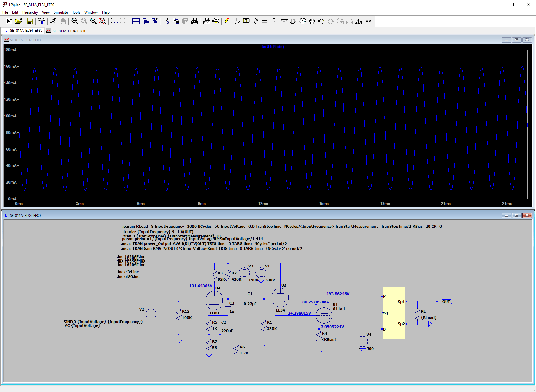Halt the simulation with the hand icon
The width and height of the screenshot is (536, 392).
(x=63, y=21)
